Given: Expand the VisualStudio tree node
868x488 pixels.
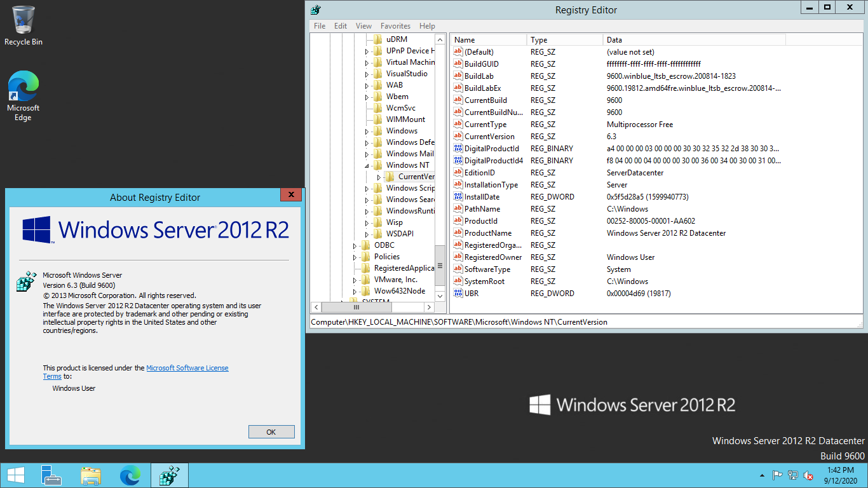Looking at the screenshot, I should 367,74.
